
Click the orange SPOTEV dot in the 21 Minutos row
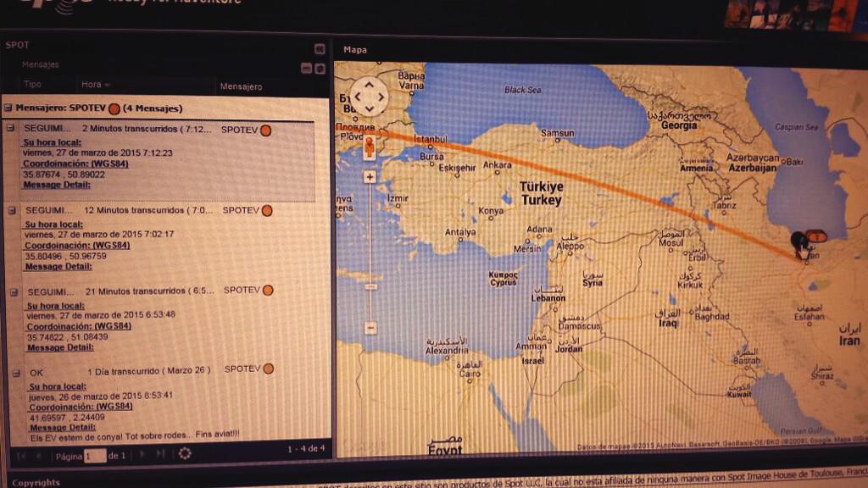coord(268,291)
